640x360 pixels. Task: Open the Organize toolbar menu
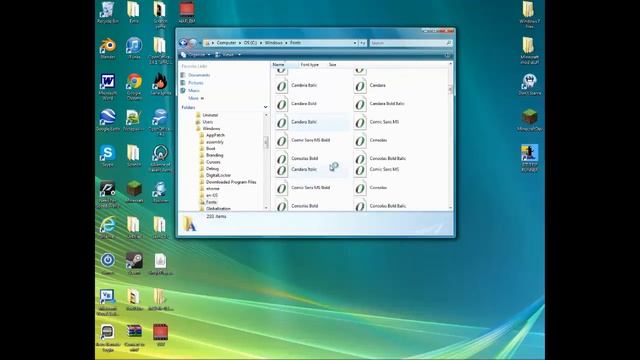(x=196, y=55)
